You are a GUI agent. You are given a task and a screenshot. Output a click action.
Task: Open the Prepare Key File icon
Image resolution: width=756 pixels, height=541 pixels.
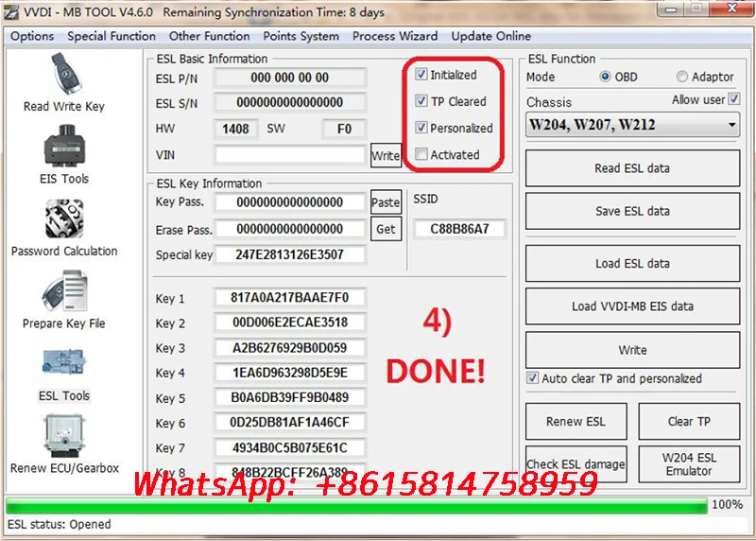(64, 290)
